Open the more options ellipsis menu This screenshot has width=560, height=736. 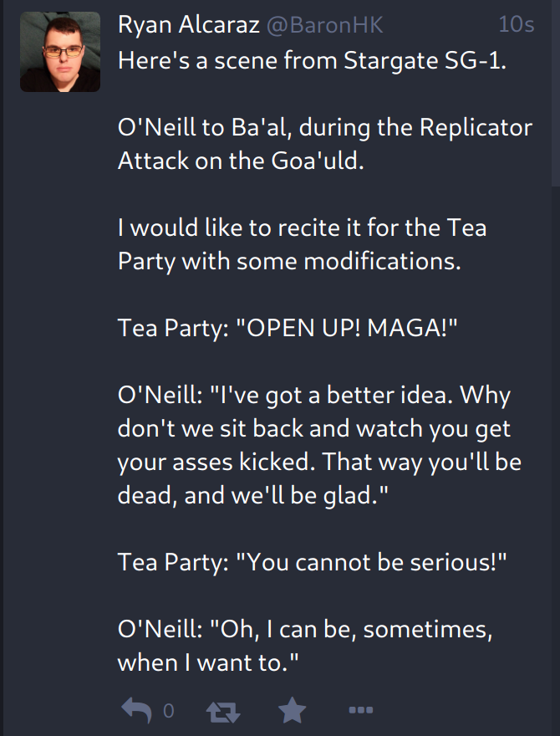[x=360, y=711]
